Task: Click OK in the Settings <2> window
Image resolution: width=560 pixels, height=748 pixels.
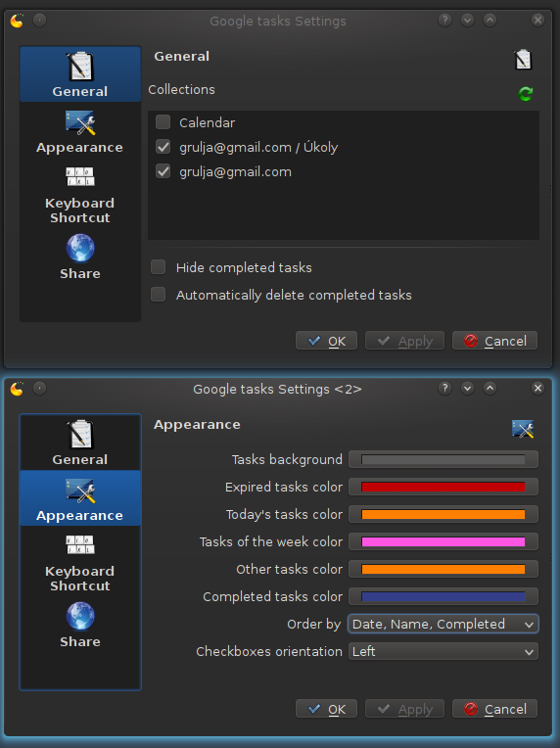Action: (326, 709)
